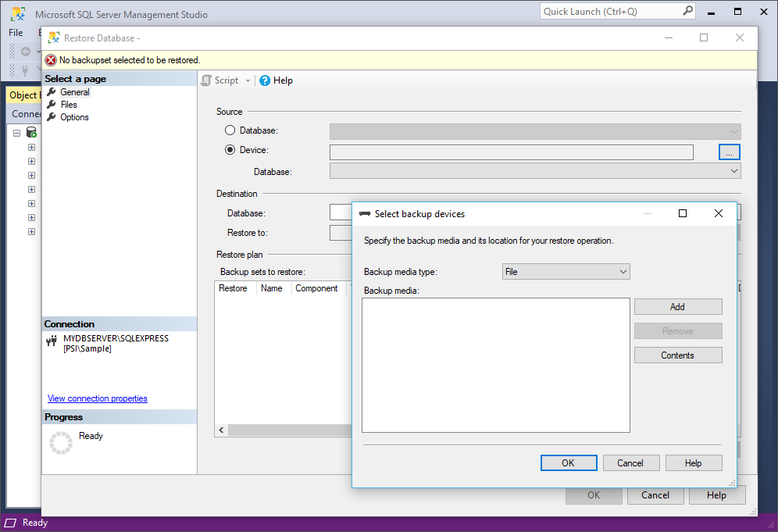Click the Restore Database title bar icon

coord(54,37)
